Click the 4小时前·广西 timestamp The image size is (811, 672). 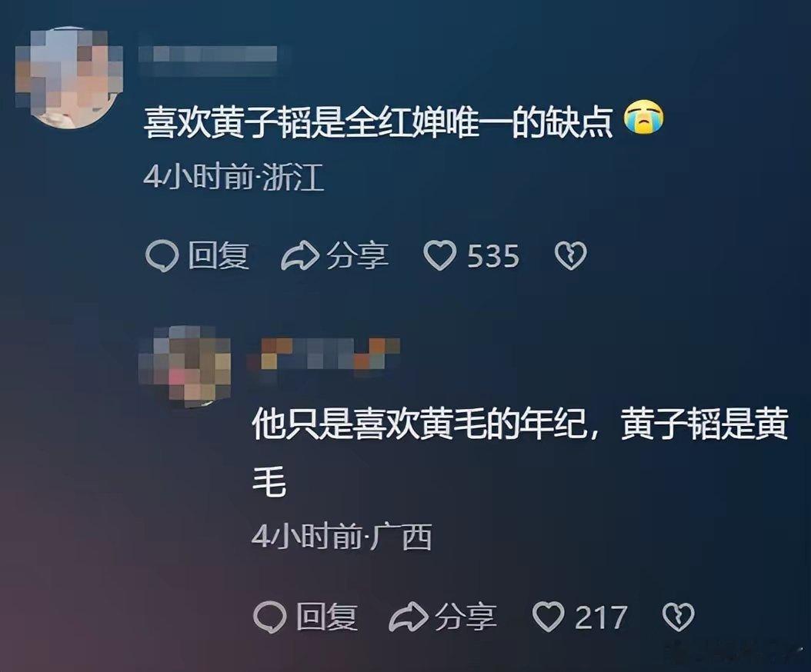342,537
